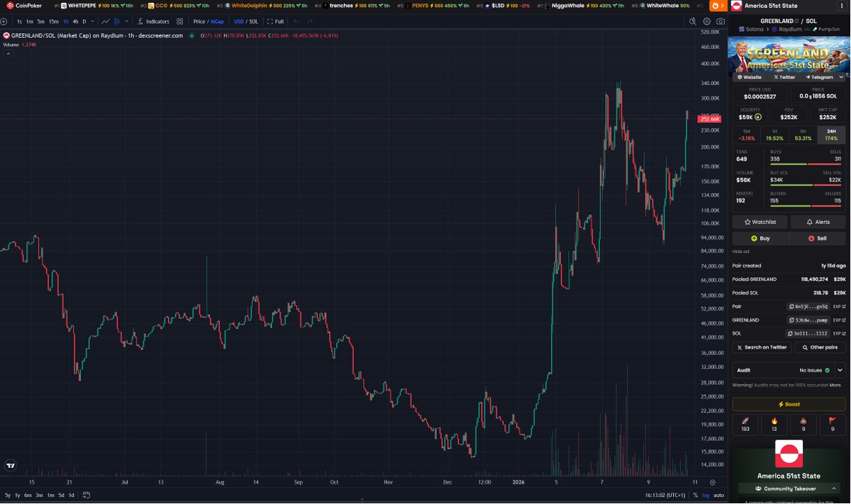The width and height of the screenshot is (851, 504).
Task: Toggle percentage scale %
Action: coord(695,495)
